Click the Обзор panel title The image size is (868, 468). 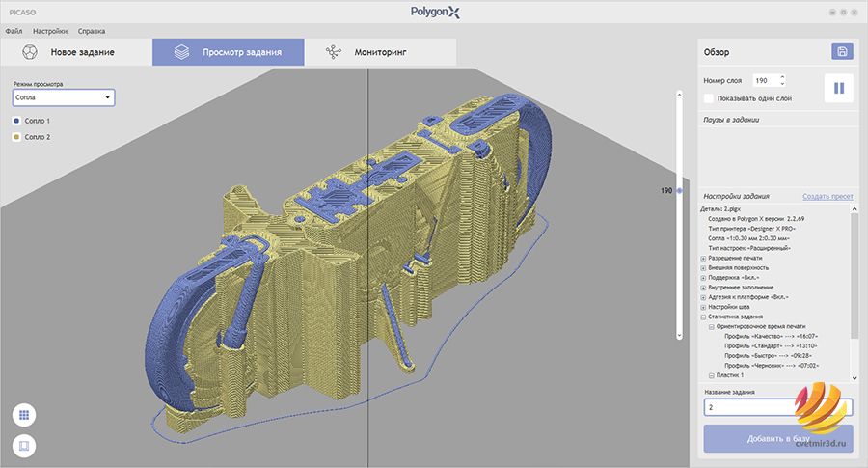(x=717, y=52)
